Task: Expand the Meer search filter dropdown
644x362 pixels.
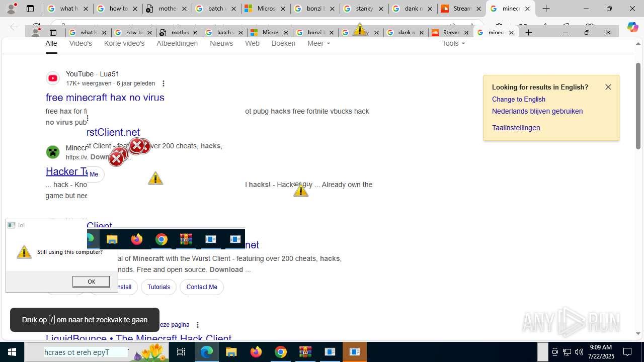Action: [318, 43]
